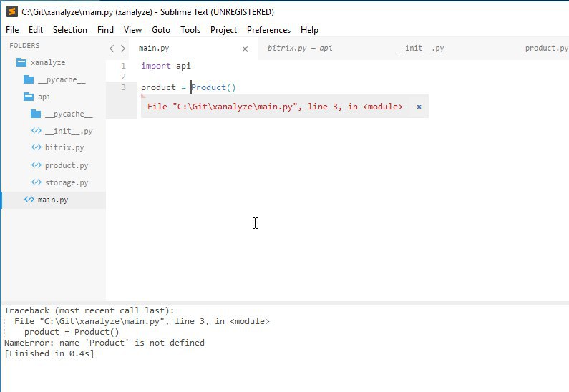Click the file icon beside storage.py
569x392 pixels.
coord(36,182)
